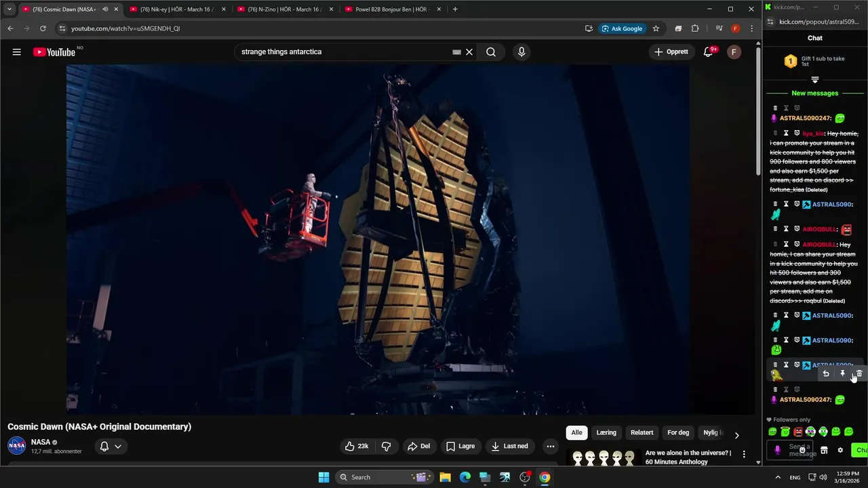Clear the YouTube search box text

tap(469, 52)
